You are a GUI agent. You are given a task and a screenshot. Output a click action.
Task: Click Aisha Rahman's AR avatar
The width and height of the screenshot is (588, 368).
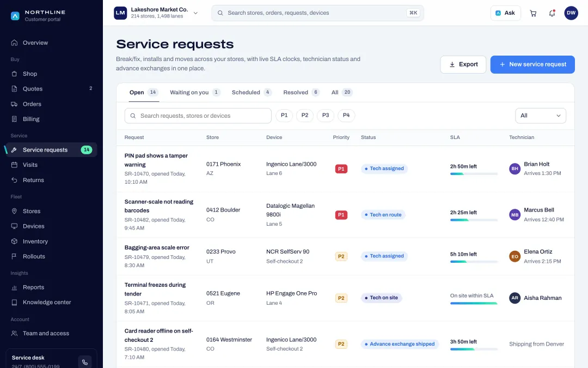click(514, 298)
